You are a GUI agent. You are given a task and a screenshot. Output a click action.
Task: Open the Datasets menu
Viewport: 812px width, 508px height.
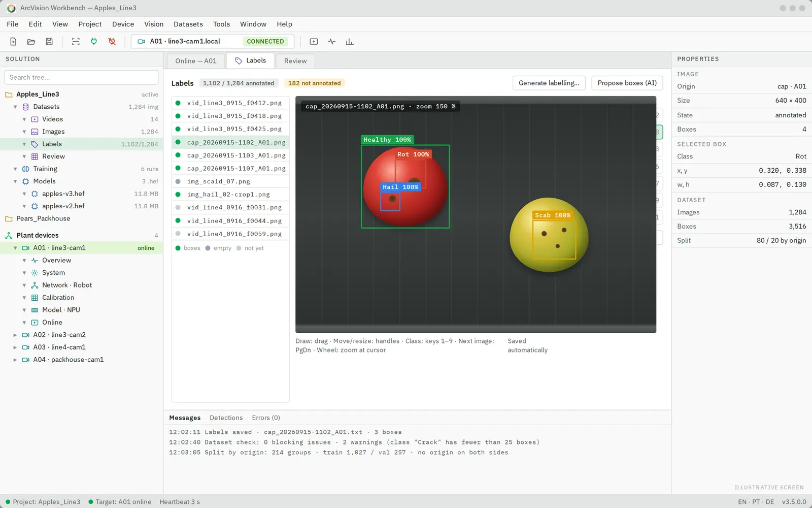pos(188,24)
